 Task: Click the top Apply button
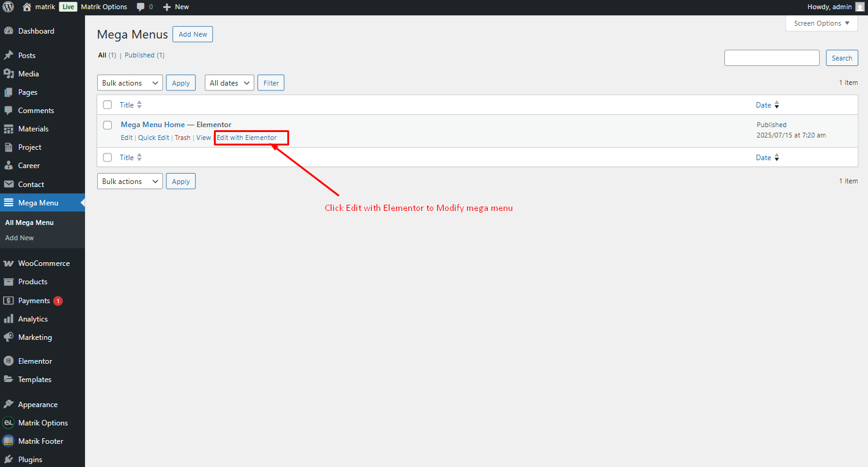coord(181,83)
